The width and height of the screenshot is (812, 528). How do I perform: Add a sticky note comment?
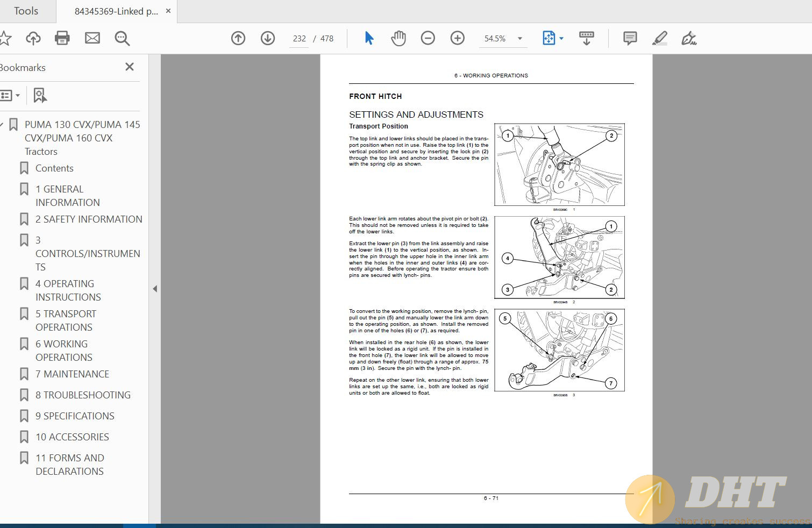[x=630, y=38]
